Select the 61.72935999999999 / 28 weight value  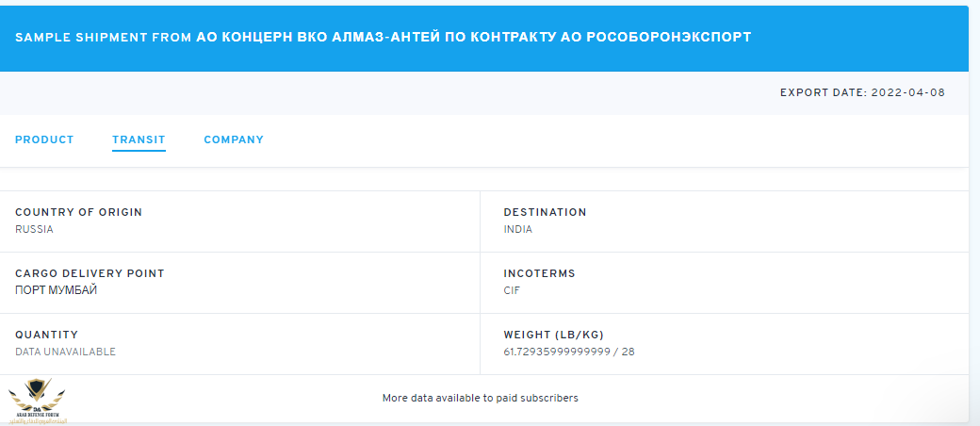569,352
